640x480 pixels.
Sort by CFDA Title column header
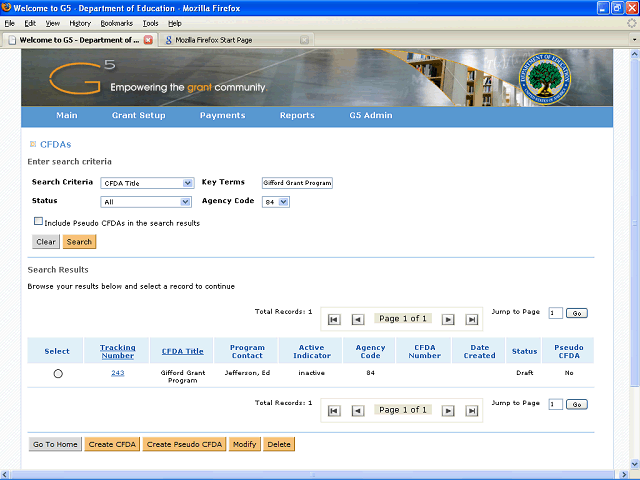[x=182, y=351]
